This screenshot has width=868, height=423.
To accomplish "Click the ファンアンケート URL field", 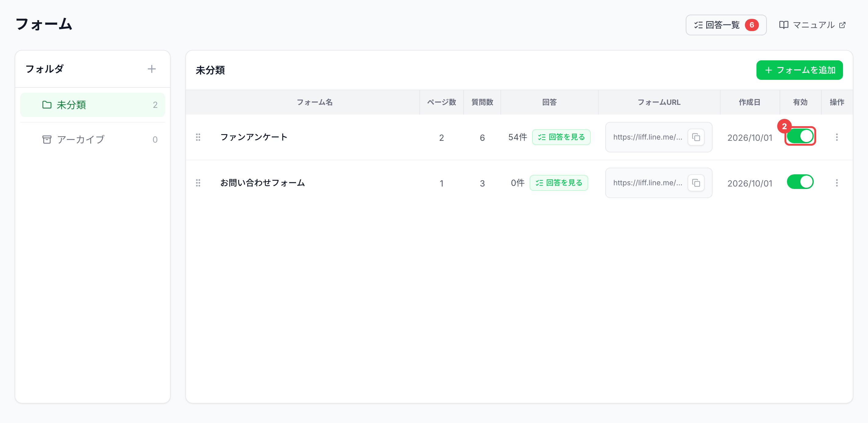I will tap(658, 137).
